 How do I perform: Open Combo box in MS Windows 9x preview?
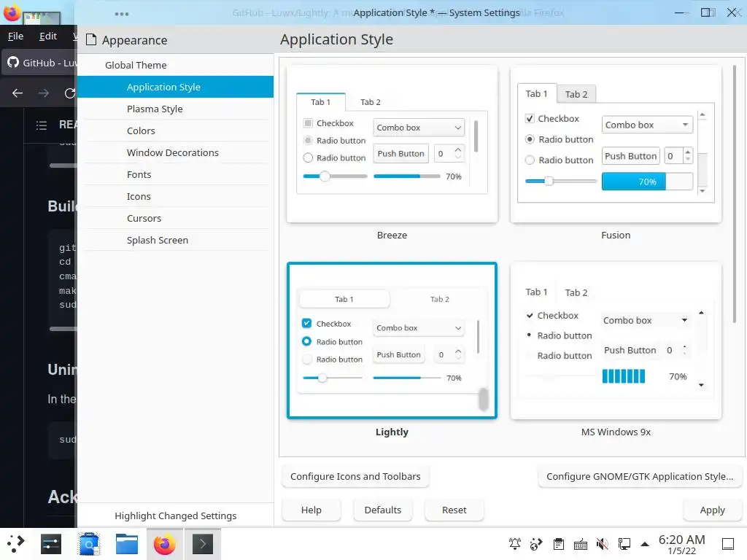(646, 321)
